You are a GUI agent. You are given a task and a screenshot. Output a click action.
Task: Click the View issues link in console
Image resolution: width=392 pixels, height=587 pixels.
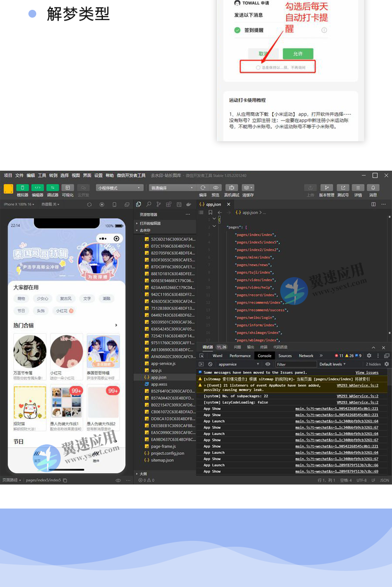point(367,372)
